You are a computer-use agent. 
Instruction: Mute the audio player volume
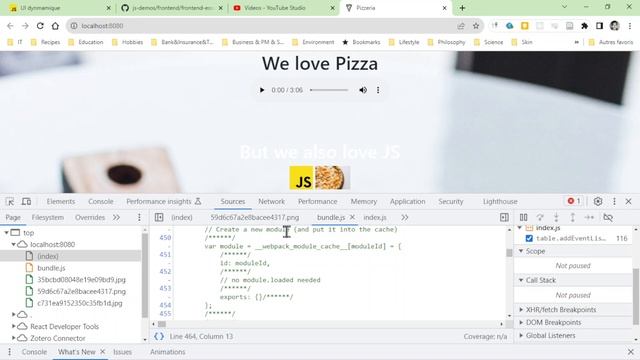click(363, 90)
